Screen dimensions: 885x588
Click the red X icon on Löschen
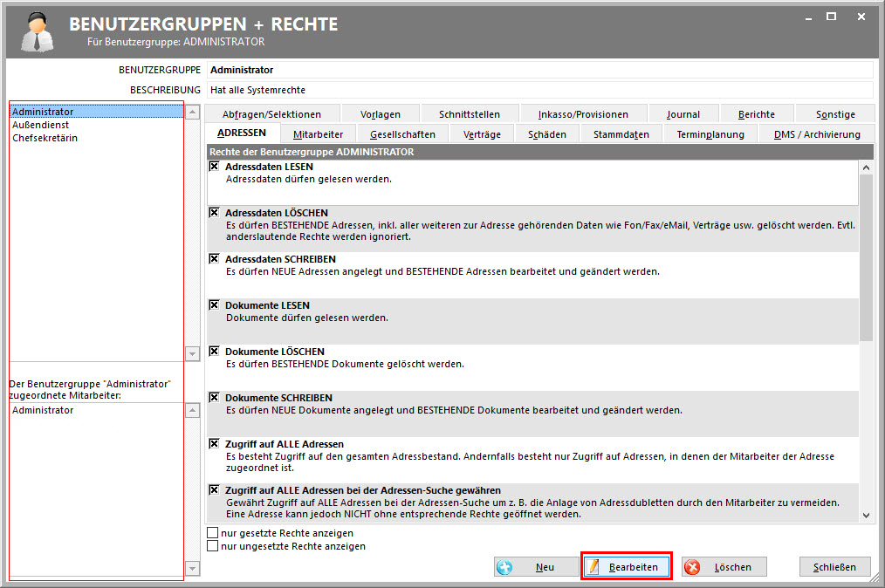693,567
